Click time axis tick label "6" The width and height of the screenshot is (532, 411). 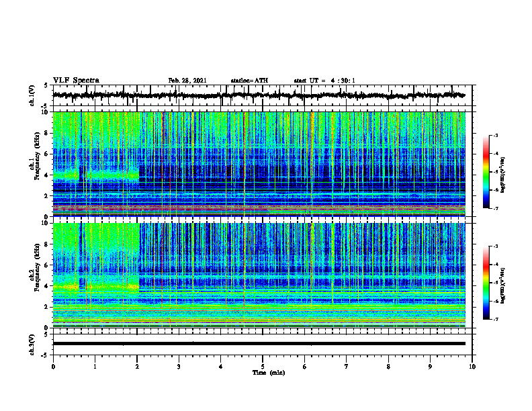click(x=305, y=367)
